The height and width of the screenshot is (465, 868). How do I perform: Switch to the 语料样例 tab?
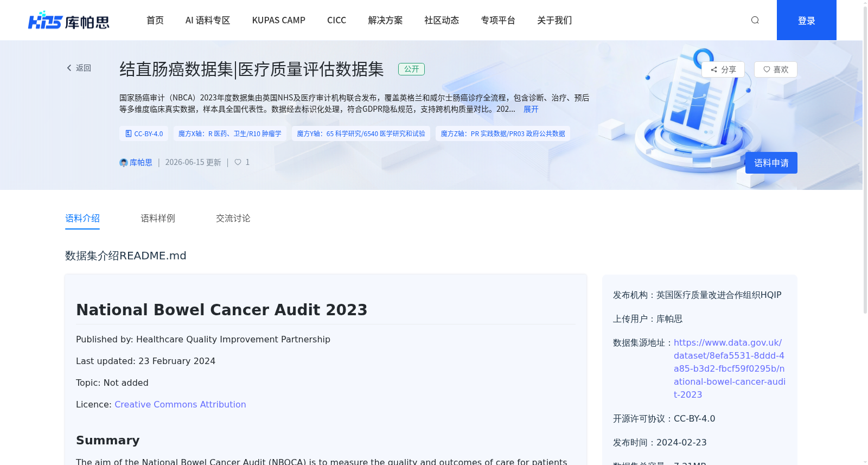[x=158, y=218]
